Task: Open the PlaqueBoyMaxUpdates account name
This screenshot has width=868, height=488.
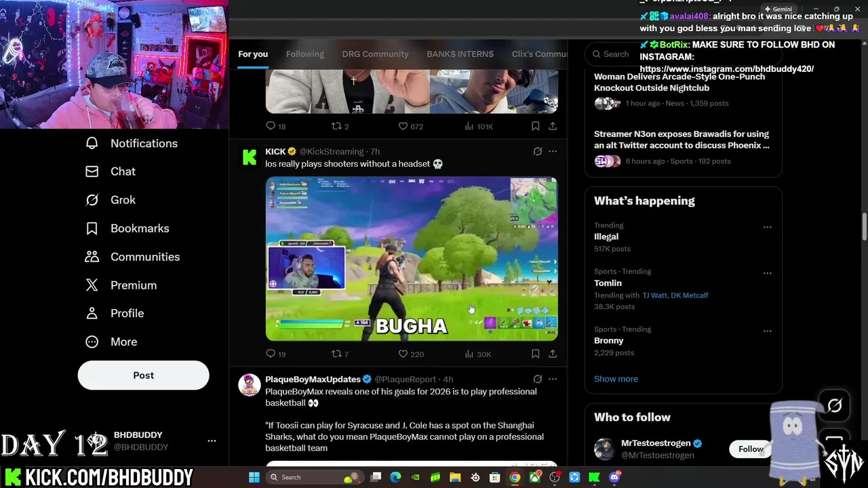Action: [x=313, y=379]
